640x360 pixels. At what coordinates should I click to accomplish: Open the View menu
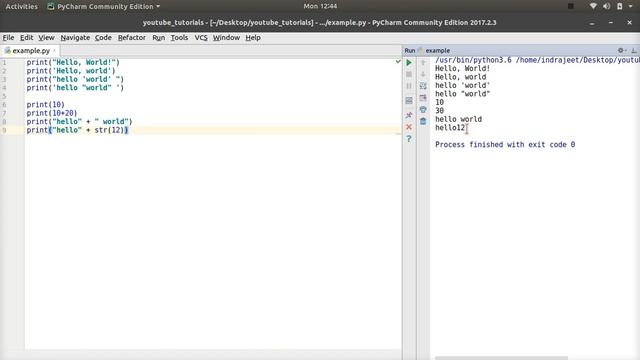click(46, 38)
